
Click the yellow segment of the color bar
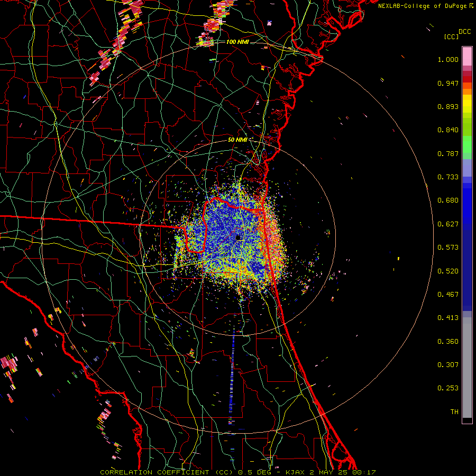(x=467, y=104)
